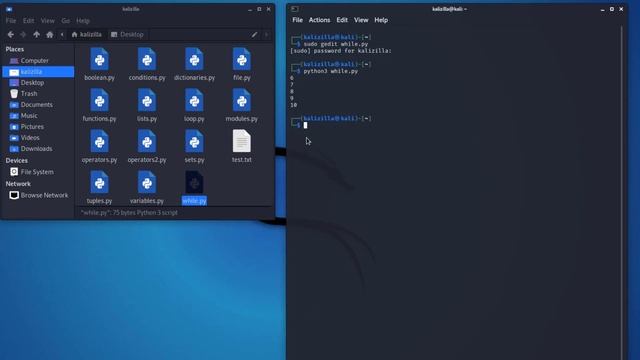Select file.py icon
Image resolution: width=640 pixels, height=360 pixels.
242,59
